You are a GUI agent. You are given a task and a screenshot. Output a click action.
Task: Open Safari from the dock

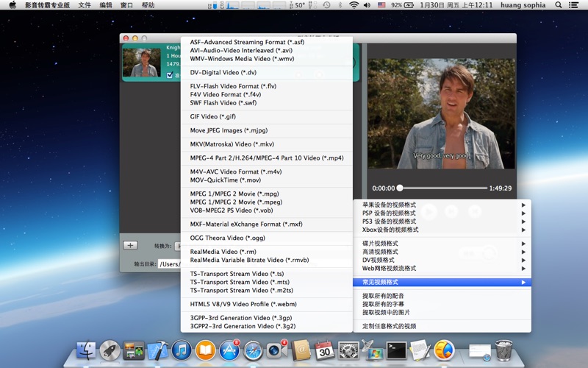click(x=253, y=350)
